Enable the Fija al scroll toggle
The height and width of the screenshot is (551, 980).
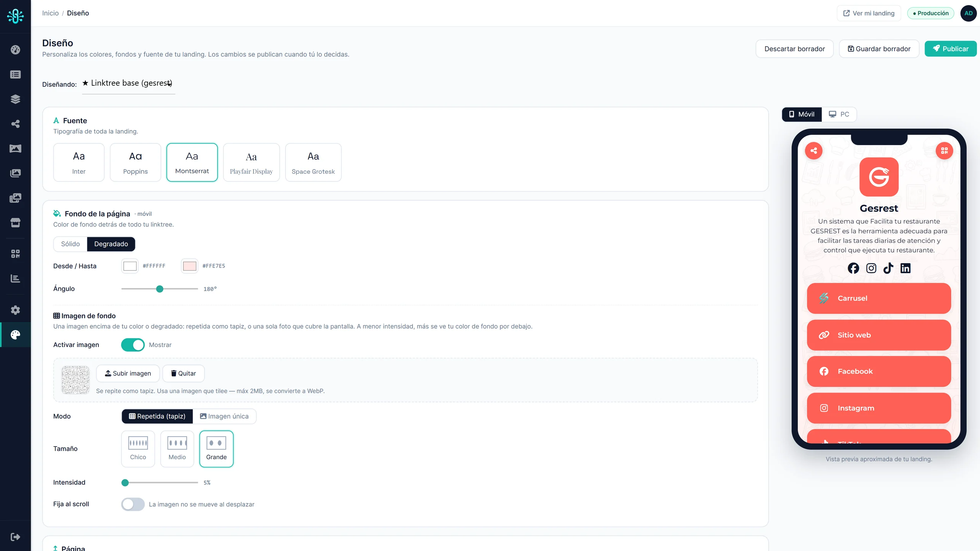(x=133, y=504)
